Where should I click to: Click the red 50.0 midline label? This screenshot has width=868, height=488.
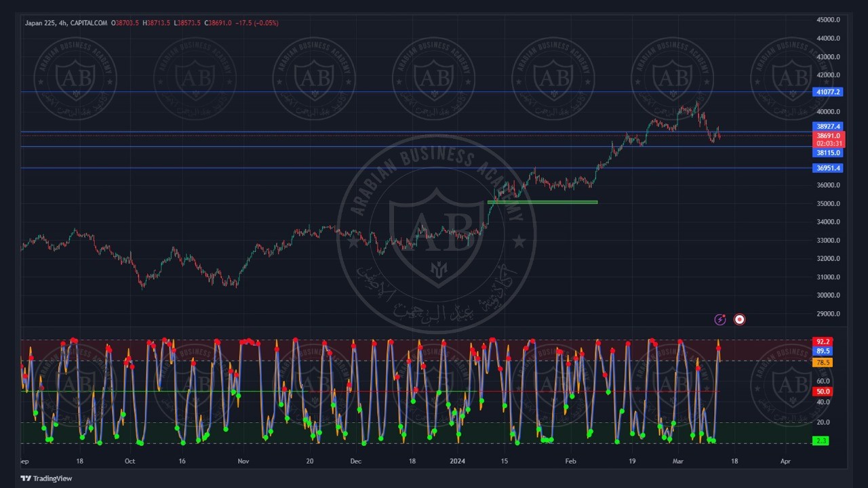(x=823, y=392)
